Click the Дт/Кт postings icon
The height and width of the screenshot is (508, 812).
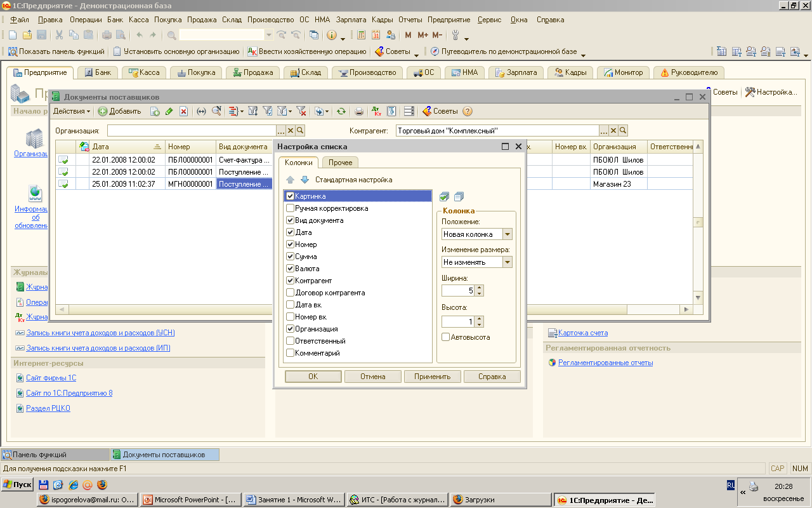[x=376, y=111]
